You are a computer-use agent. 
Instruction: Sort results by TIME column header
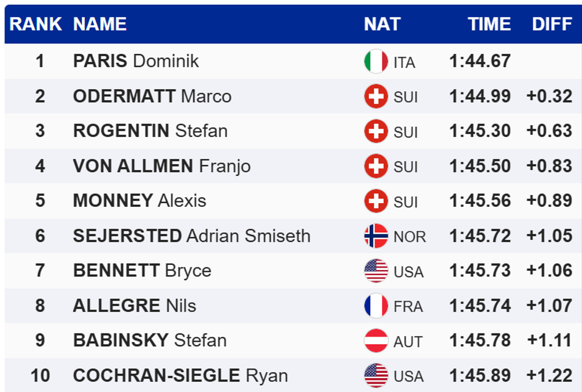(489, 24)
